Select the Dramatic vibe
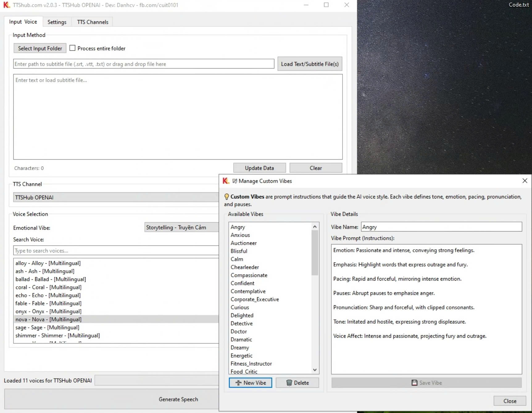This screenshot has width=532, height=413. pos(270,339)
